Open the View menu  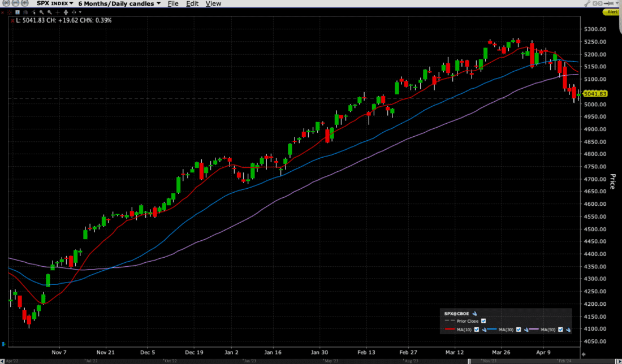(213, 3)
